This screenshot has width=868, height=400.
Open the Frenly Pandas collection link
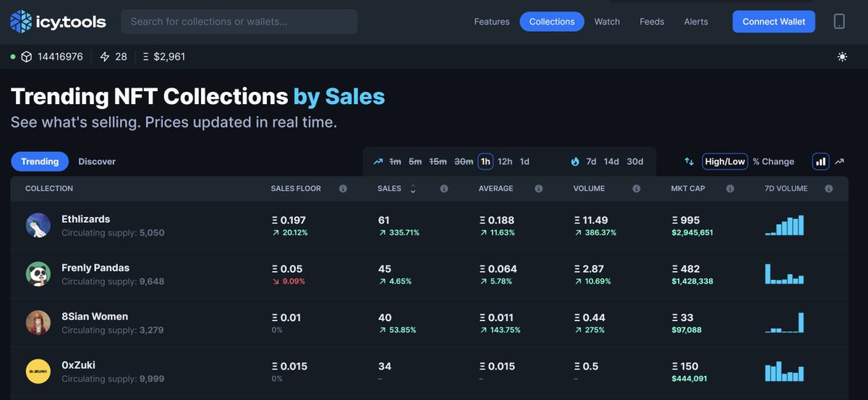95,268
